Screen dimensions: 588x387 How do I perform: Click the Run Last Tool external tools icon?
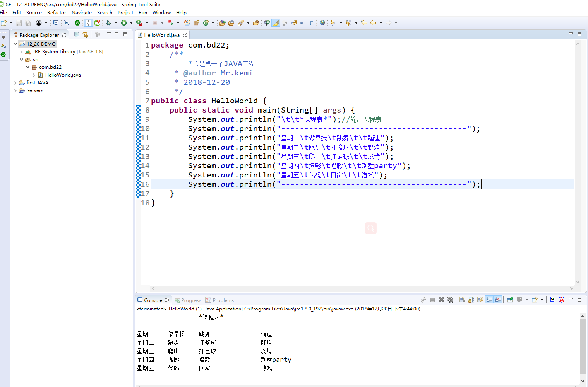(x=139, y=23)
